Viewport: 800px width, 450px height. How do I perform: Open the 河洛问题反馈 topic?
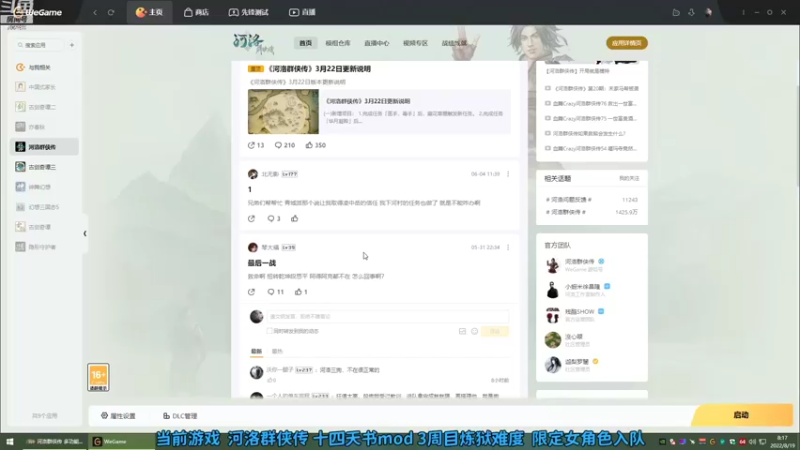[x=569, y=200]
